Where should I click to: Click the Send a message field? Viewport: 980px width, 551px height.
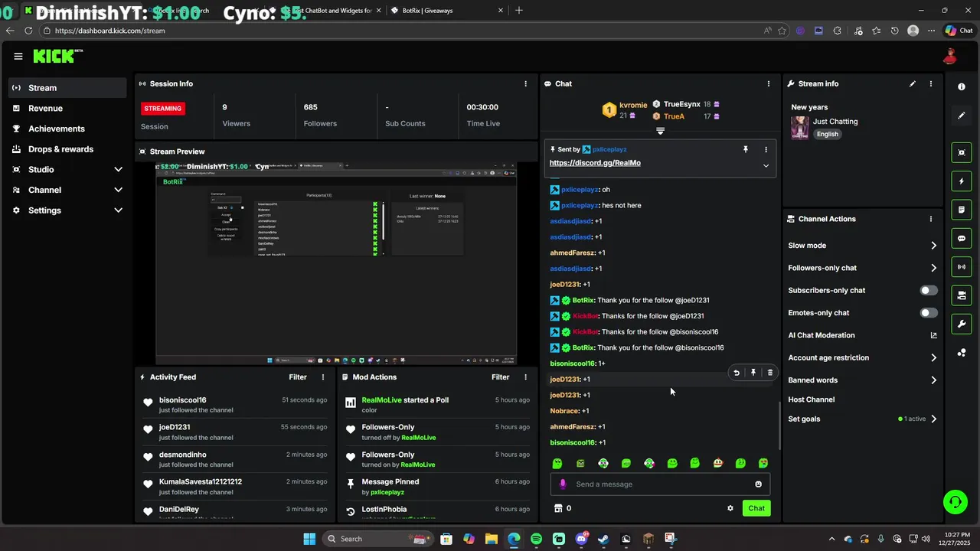pyautogui.click(x=660, y=484)
